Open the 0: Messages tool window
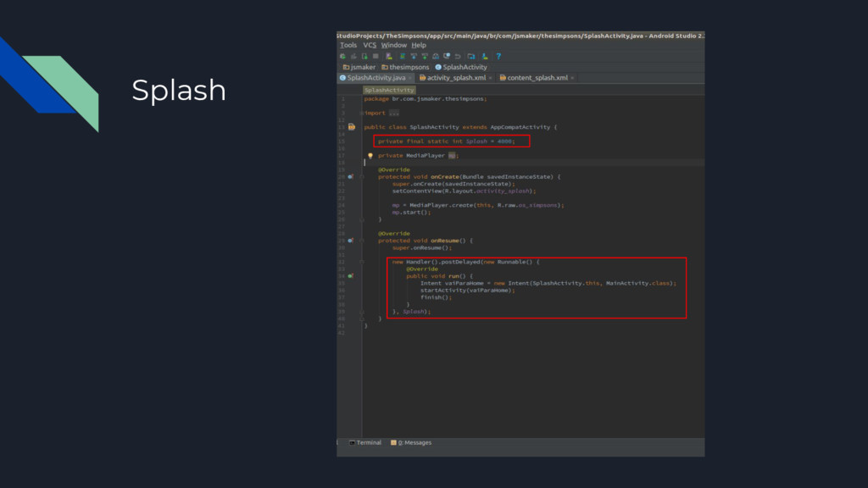Image resolution: width=868 pixels, height=488 pixels. pyautogui.click(x=411, y=442)
